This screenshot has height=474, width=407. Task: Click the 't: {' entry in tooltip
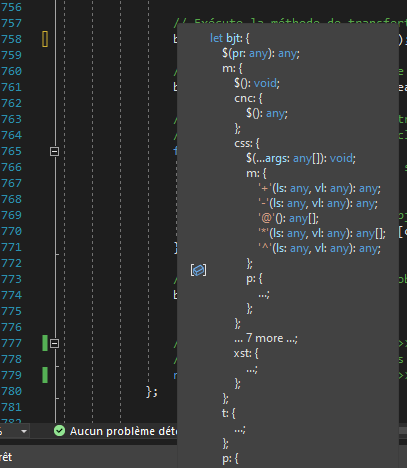pyautogui.click(x=229, y=413)
